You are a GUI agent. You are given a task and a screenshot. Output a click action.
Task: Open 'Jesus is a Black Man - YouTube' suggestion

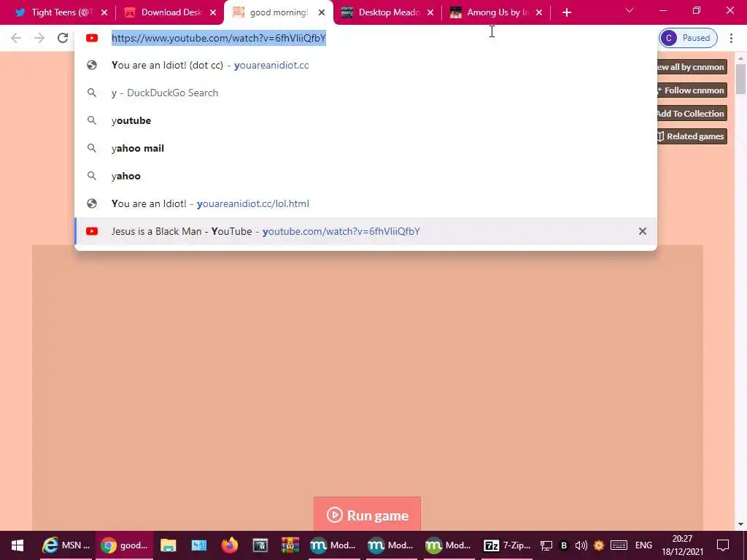click(x=365, y=231)
